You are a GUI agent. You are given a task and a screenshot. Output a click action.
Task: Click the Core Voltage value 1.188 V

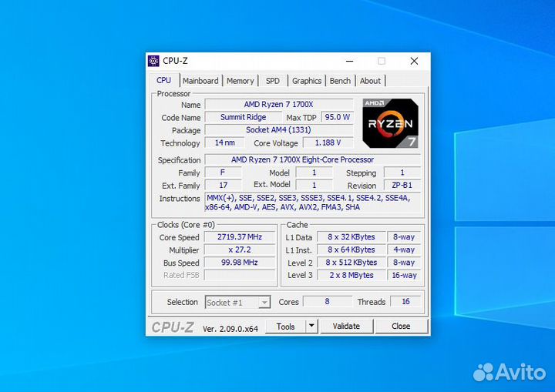pos(328,142)
